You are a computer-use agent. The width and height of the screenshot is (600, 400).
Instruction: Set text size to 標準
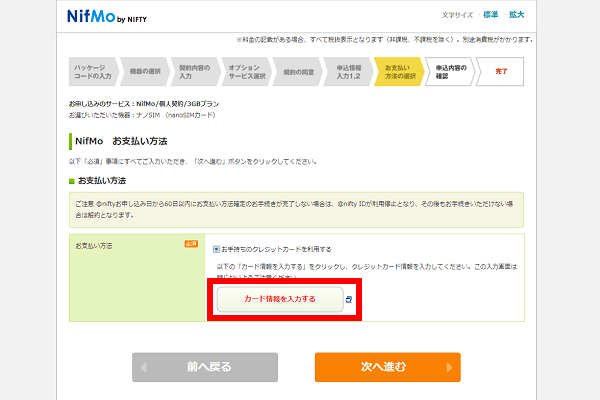coord(490,15)
